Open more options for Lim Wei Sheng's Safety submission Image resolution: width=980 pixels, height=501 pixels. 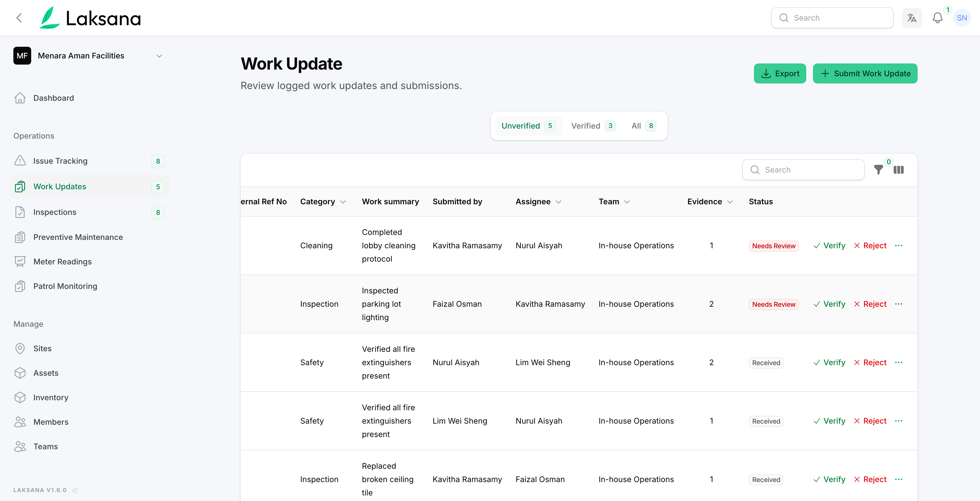point(899,421)
